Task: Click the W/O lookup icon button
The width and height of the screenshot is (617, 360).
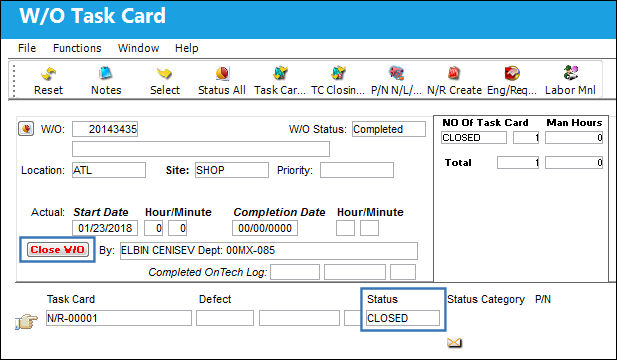Action: coord(26,129)
